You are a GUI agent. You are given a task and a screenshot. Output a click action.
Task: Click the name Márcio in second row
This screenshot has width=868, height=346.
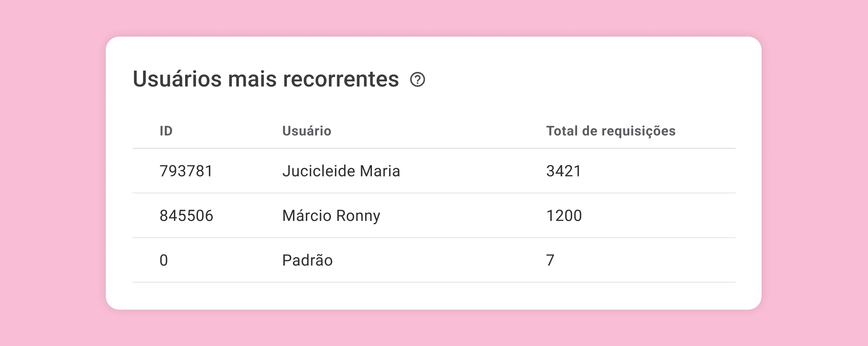click(307, 216)
